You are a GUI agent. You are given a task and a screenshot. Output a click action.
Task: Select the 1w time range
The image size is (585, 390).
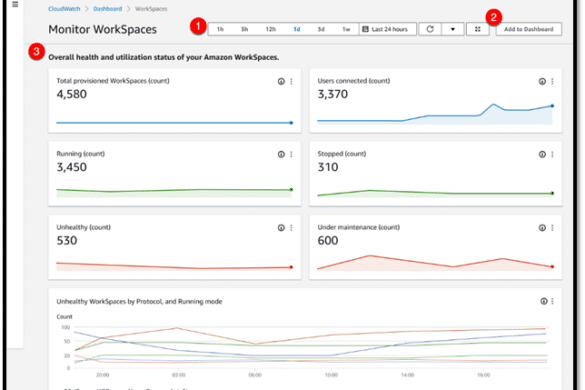[346, 29]
